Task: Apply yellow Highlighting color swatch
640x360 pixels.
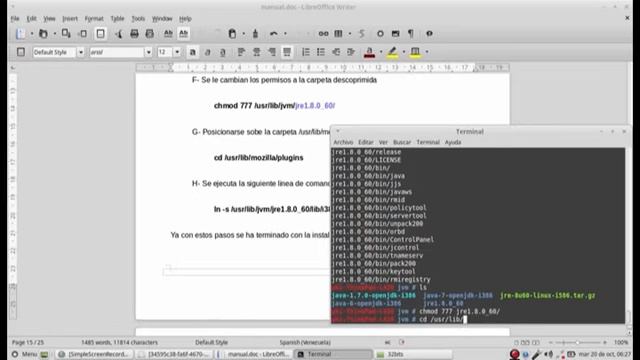Action: click(x=392, y=52)
